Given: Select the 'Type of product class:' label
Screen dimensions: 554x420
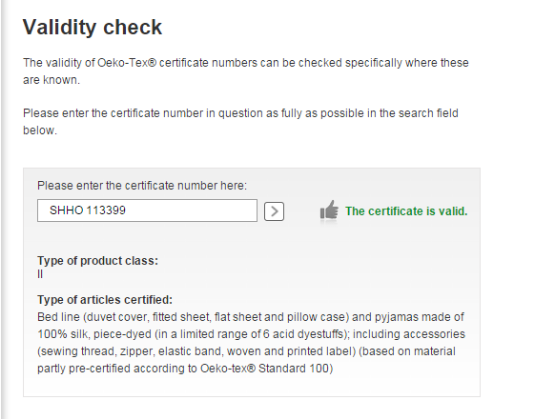Looking at the screenshot, I should pos(98,261).
